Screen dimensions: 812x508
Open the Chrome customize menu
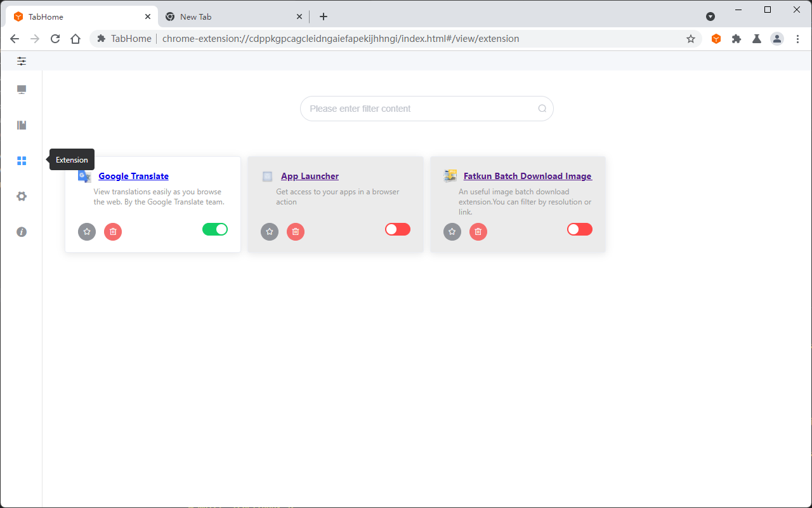(x=797, y=39)
